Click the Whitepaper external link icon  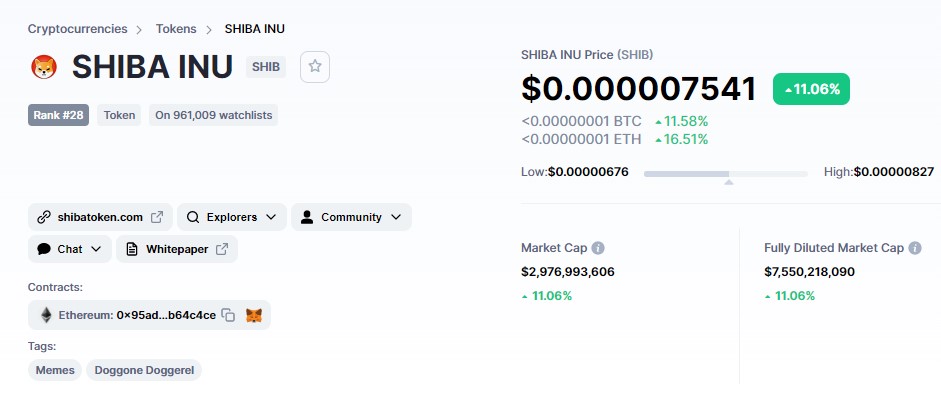pos(222,249)
